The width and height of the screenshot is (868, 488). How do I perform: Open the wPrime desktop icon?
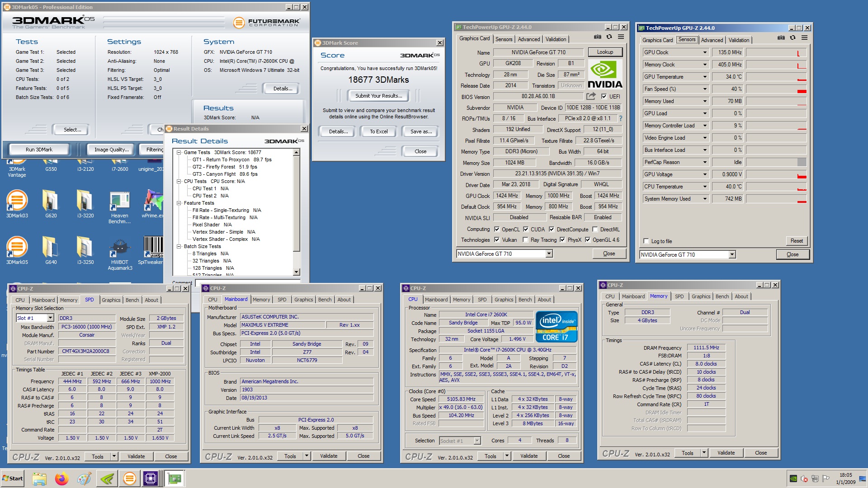click(153, 204)
